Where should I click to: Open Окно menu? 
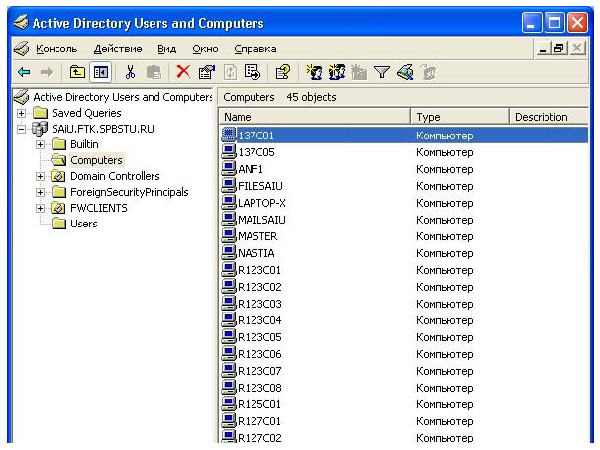point(205,49)
